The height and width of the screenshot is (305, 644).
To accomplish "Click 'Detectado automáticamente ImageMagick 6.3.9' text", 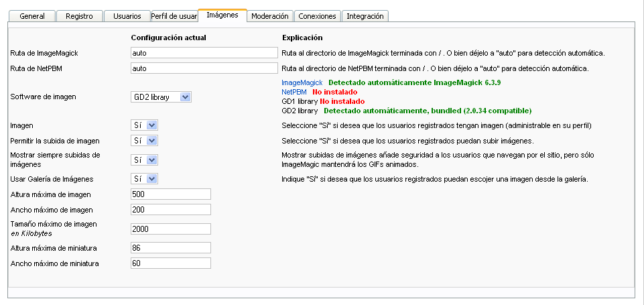I will [414, 82].
